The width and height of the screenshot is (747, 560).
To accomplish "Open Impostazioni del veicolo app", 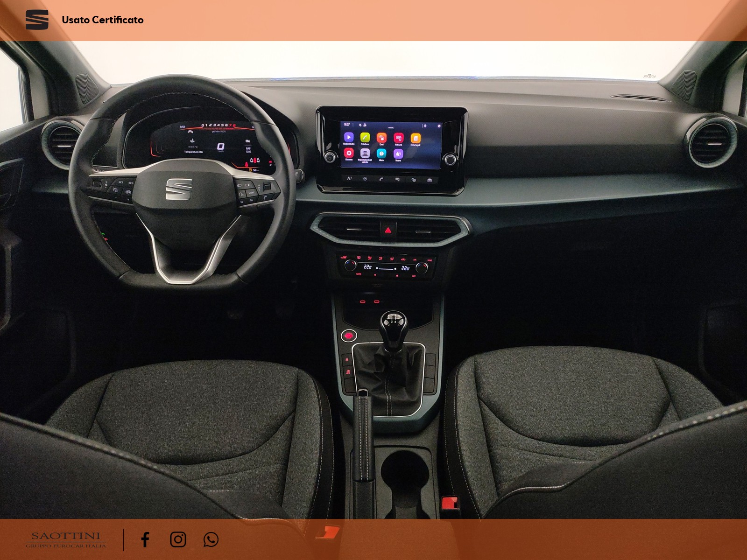I will click(365, 153).
